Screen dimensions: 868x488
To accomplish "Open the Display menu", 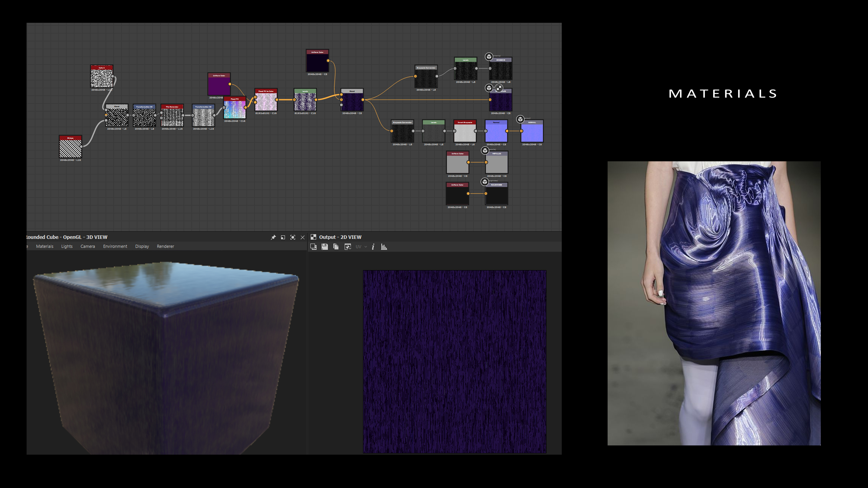I will (x=142, y=246).
